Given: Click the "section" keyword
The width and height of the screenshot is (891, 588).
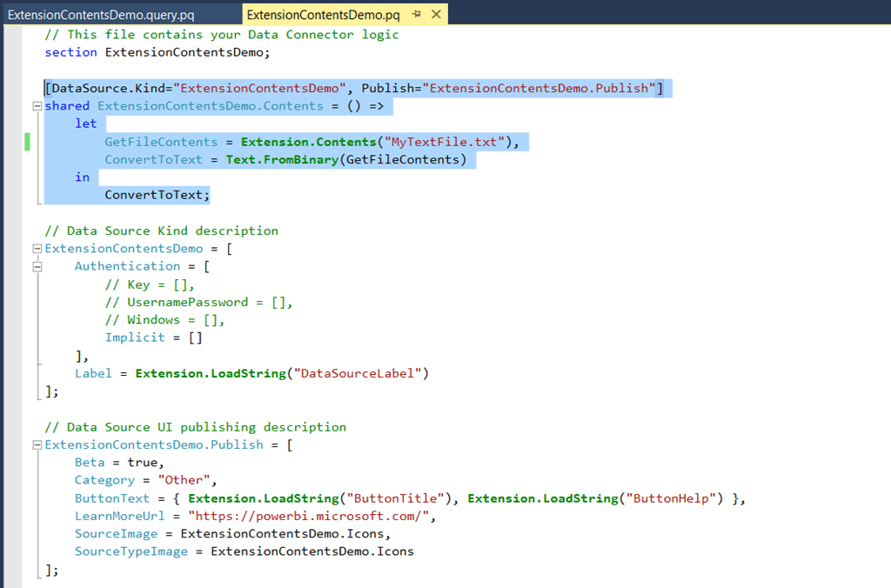Looking at the screenshot, I should [71, 52].
